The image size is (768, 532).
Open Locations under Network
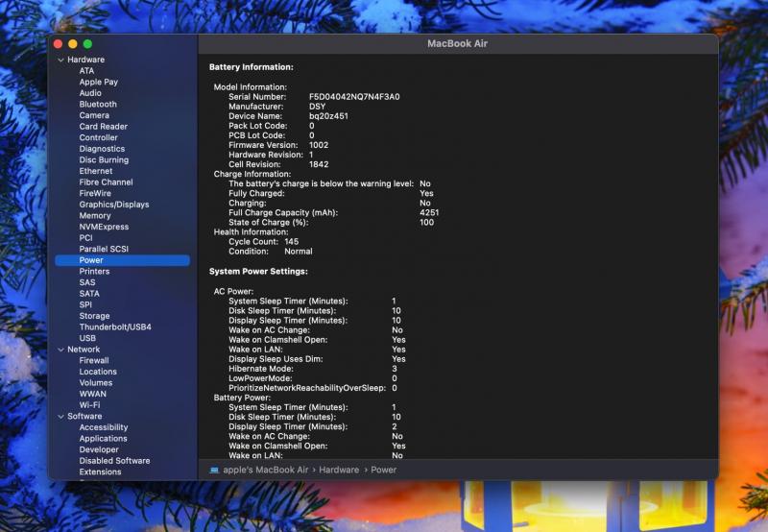pyautogui.click(x=98, y=372)
